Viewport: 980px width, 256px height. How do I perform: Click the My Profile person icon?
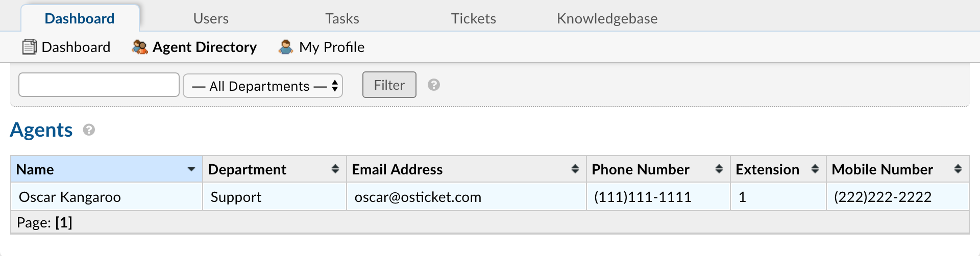tap(286, 47)
